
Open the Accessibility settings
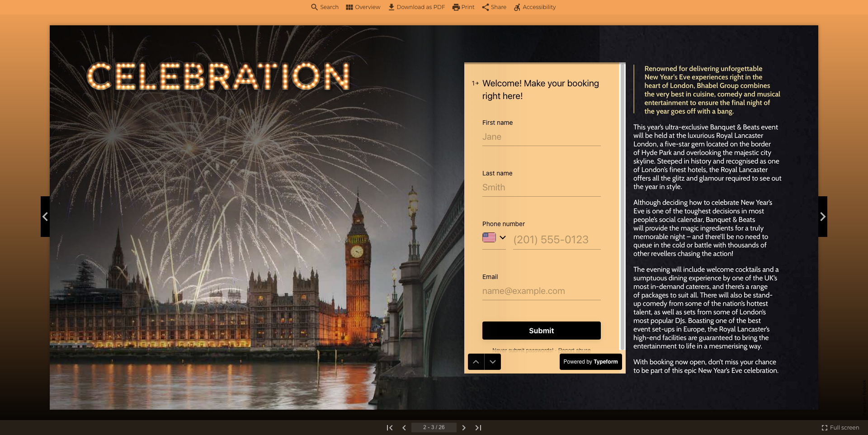(x=534, y=7)
